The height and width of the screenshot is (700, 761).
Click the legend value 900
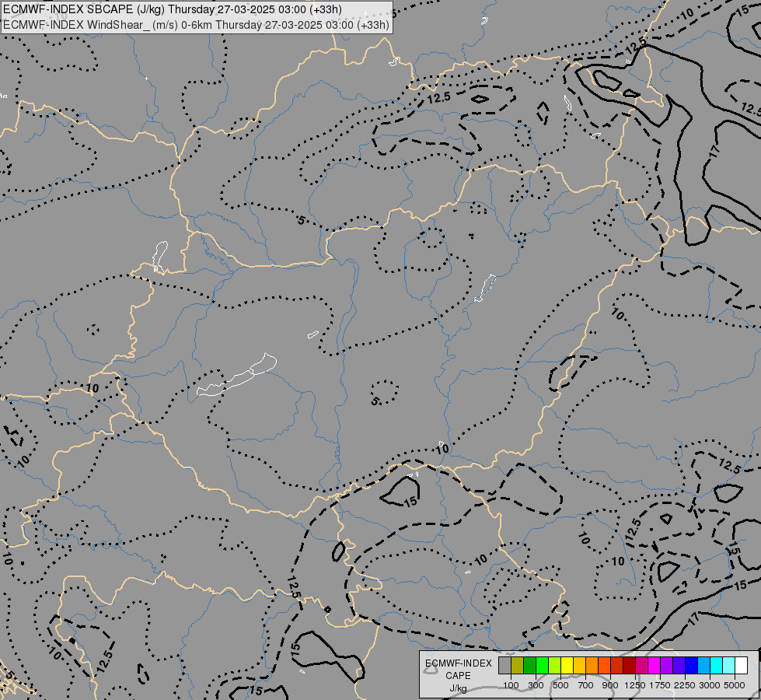[x=610, y=685]
